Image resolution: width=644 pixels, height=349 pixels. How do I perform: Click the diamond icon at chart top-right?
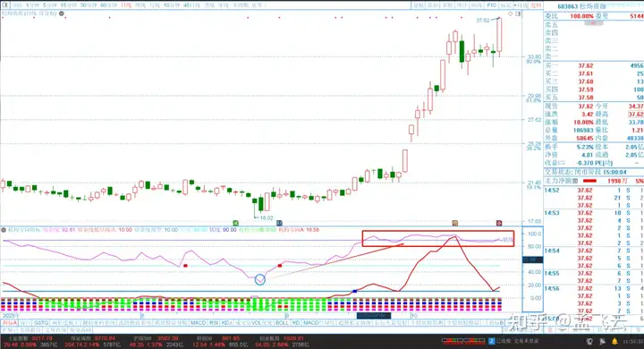(x=511, y=13)
